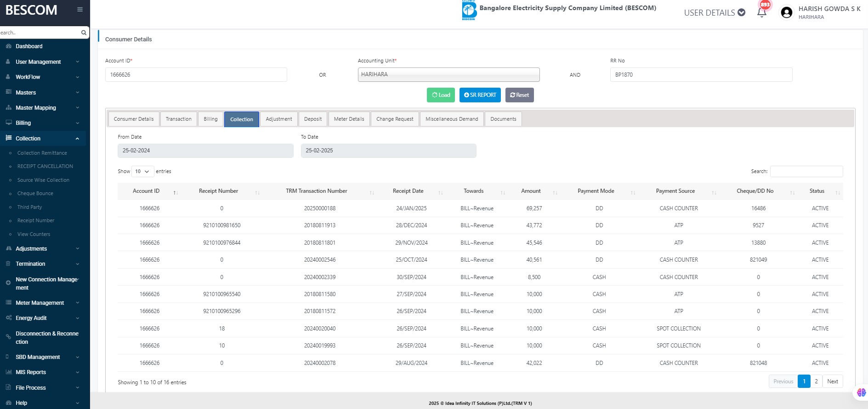Click Cheque/DD number 821049 cell

[758, 260]
